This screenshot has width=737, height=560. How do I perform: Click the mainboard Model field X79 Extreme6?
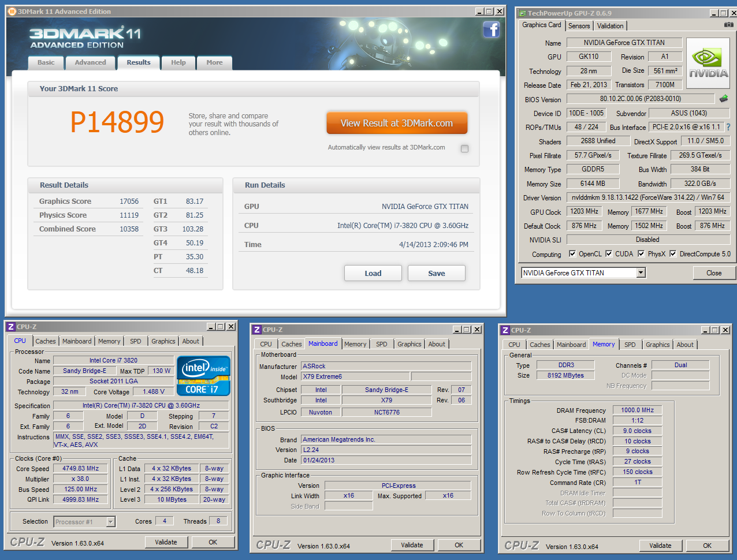pyautogui.click(x=355, y=376)
